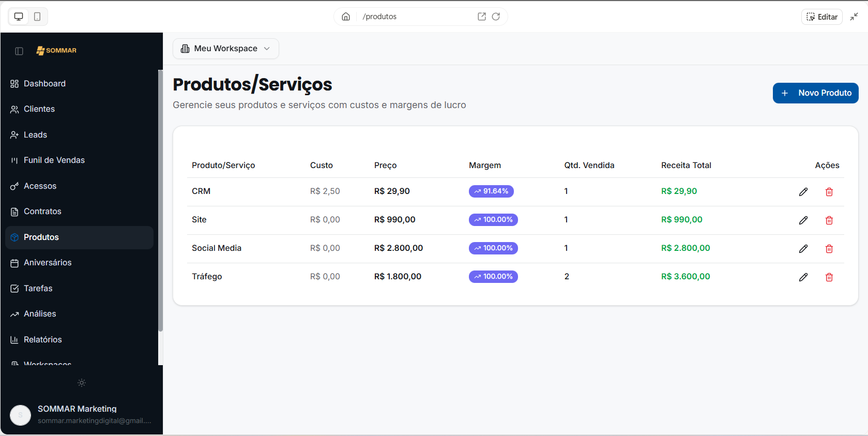Click the /produtos URL address field
Viewport: 868px width, 436px height.
(x=414, y=17)
